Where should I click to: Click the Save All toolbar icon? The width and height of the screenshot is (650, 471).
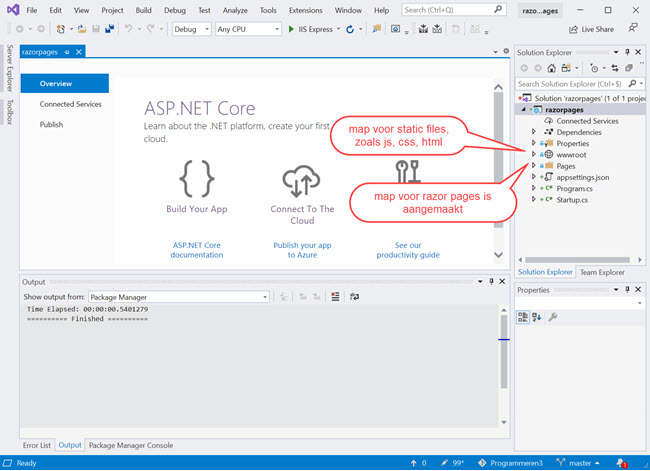click(109, 29)
